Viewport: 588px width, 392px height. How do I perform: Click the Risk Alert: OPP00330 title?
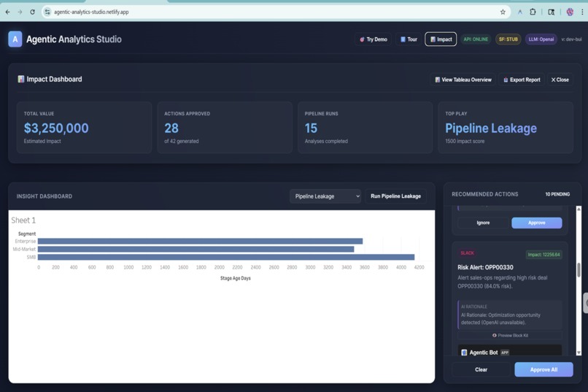485,267
